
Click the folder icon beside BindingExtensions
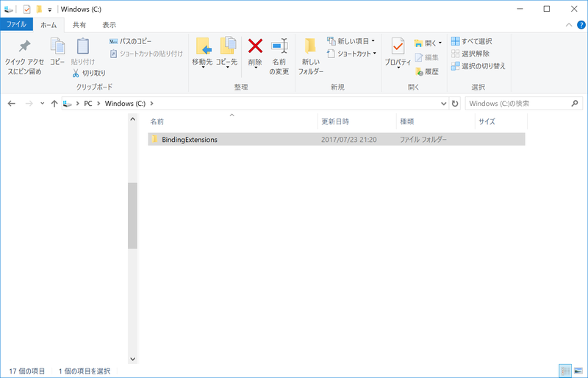(154, 139)
